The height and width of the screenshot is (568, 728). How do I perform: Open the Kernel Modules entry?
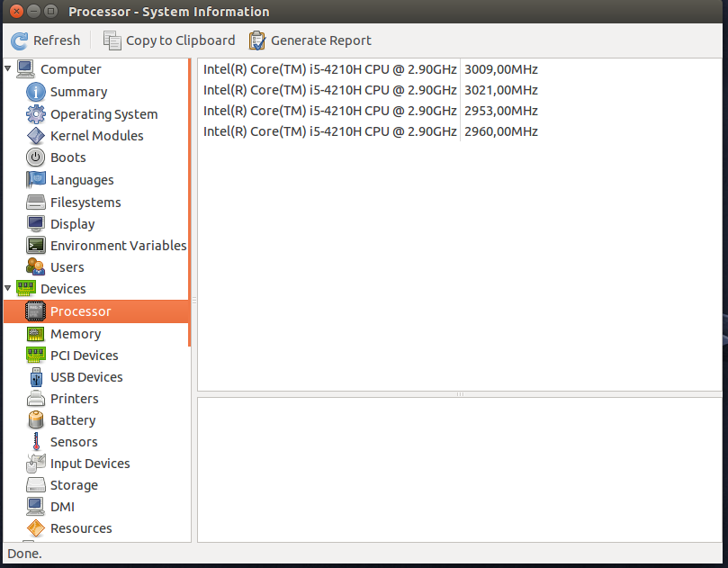click(97, 136)
